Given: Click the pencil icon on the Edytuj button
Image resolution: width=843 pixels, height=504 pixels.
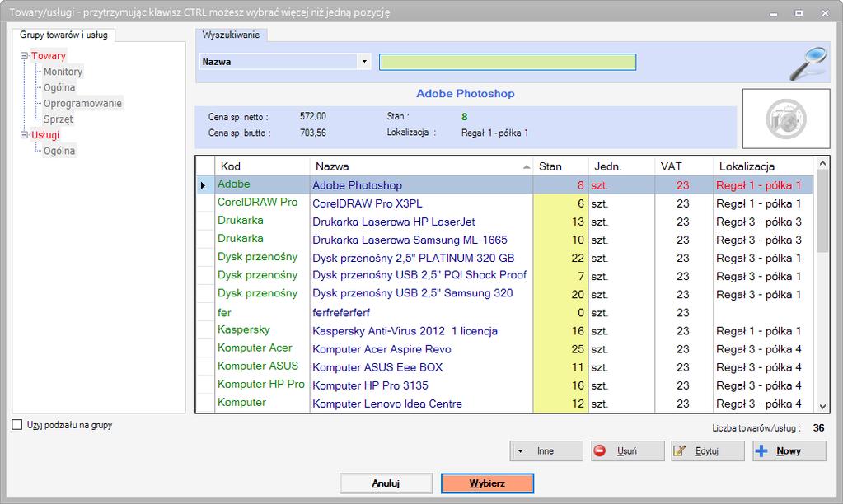Looking at the screenshot, I should (x=680, y=450).
